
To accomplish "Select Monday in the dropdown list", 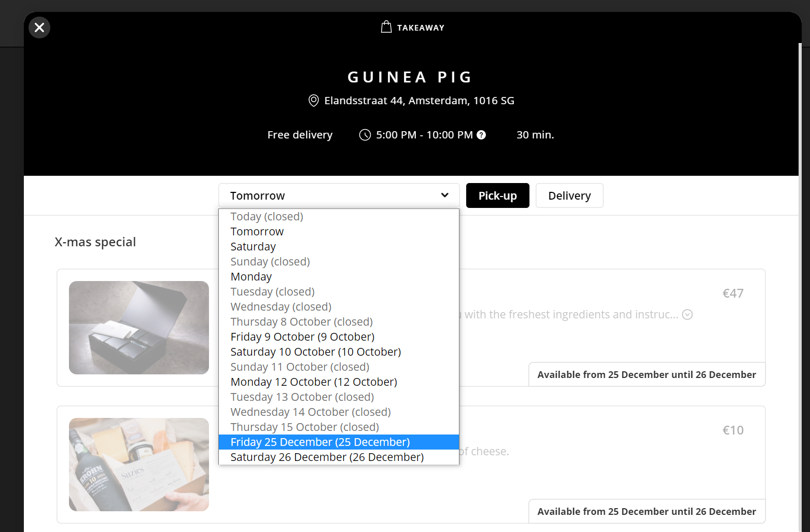I will pyautogui.click(x=251, y=277).
